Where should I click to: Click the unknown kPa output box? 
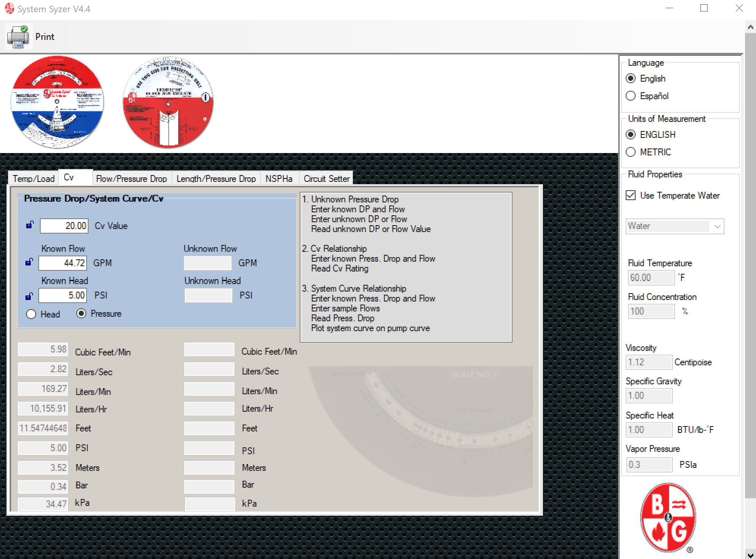pos(210,504)
